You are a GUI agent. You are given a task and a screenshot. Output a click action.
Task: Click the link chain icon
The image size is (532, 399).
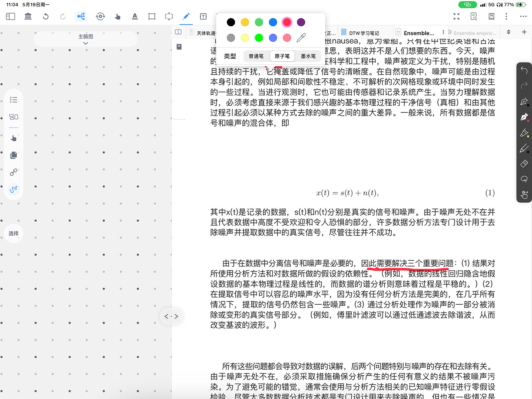(14, 172)
